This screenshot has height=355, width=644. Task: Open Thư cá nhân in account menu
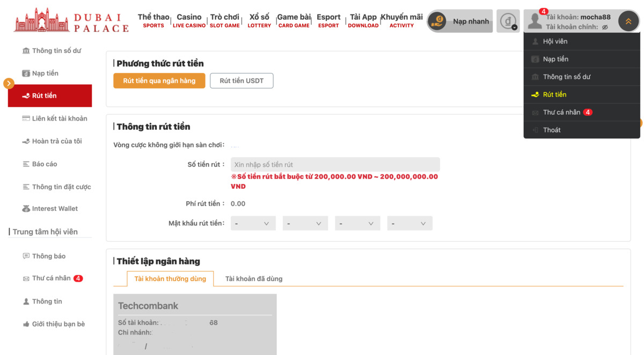coord(561,112)
